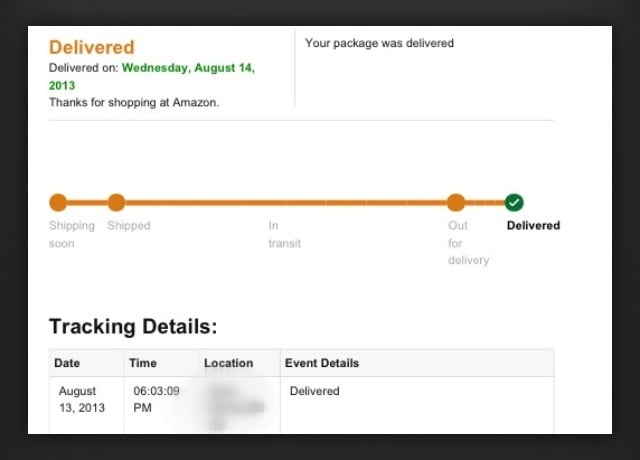Viewport: 640px width, 460px height.
Task: Click the green Delivered checkmark icon
Action: click(x=514, y=202)
